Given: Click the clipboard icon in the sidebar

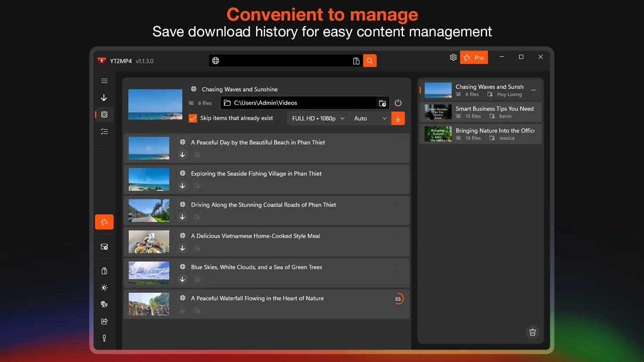Looking at the screenshot, I should [x=104, y=271].
